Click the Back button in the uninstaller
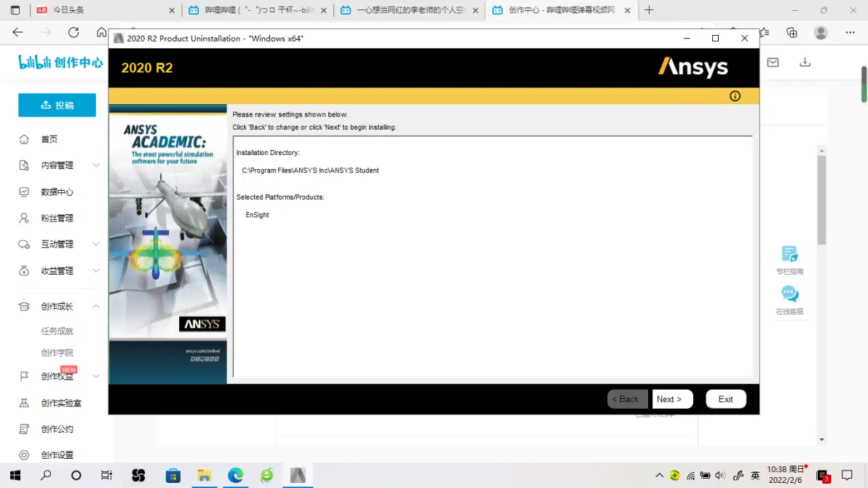This screenshot has height=488, width=868. pyautogui.click(x=627, y=399)
